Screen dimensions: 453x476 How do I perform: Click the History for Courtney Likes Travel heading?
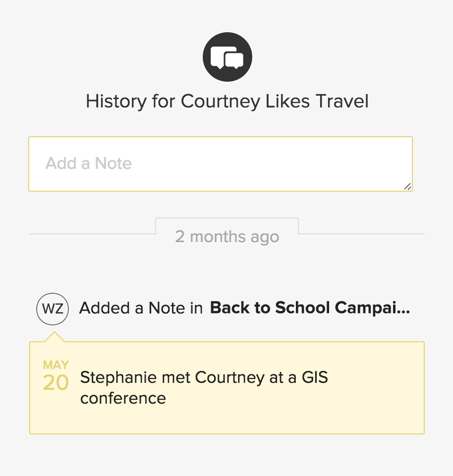[227, 102]
